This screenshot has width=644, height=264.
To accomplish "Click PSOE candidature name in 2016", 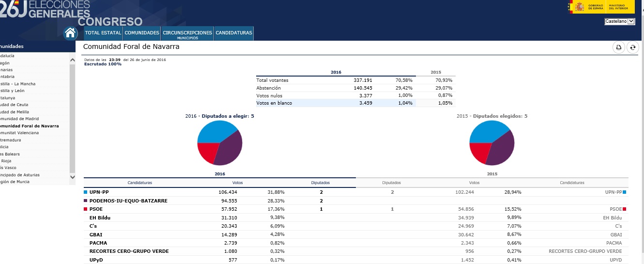I will [x=96, y=209].
